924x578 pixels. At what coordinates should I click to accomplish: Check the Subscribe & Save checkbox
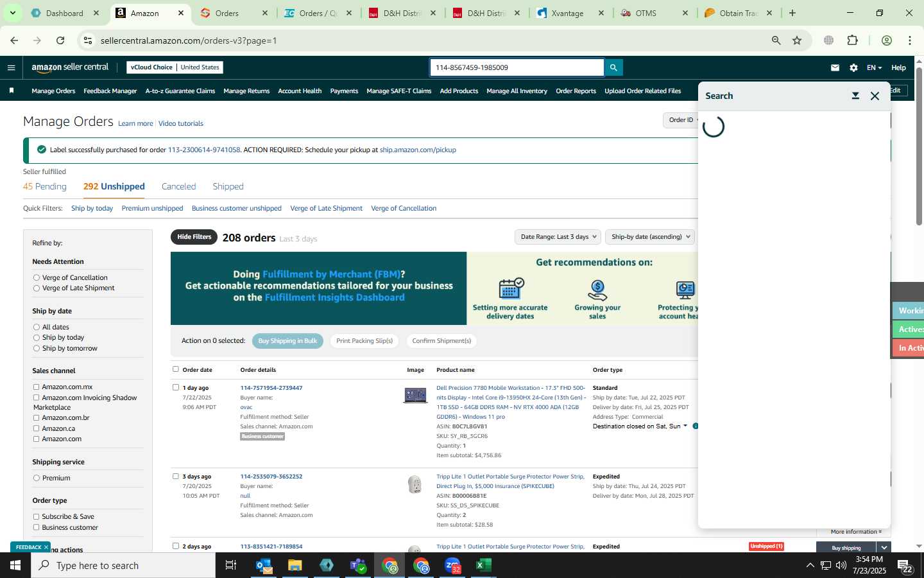tap(36, 516)
